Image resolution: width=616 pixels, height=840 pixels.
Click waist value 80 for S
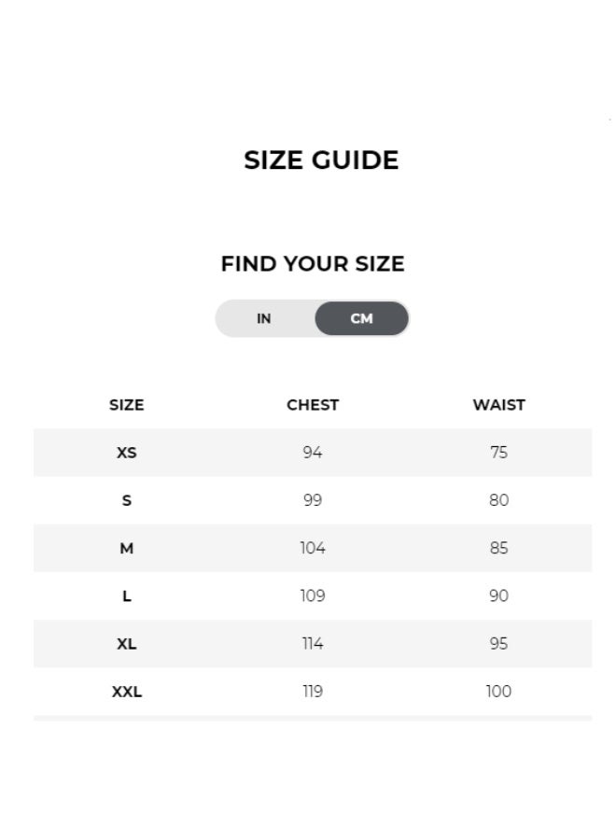pos(499,500)
